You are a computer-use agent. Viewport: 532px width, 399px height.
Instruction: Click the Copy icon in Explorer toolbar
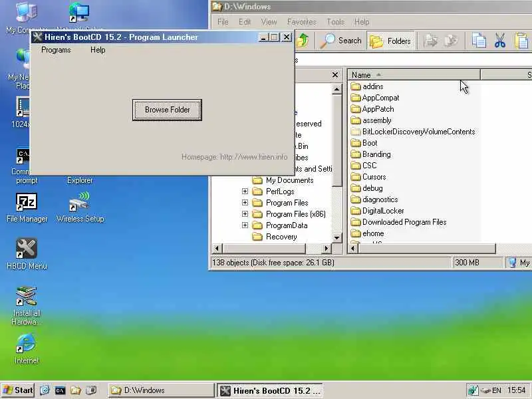coord(479,41)
